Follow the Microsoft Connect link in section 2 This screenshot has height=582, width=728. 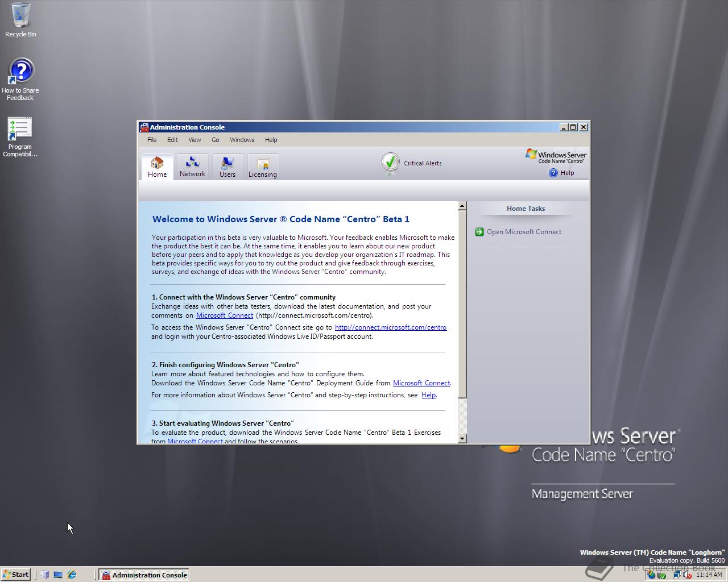click(421, 383)
